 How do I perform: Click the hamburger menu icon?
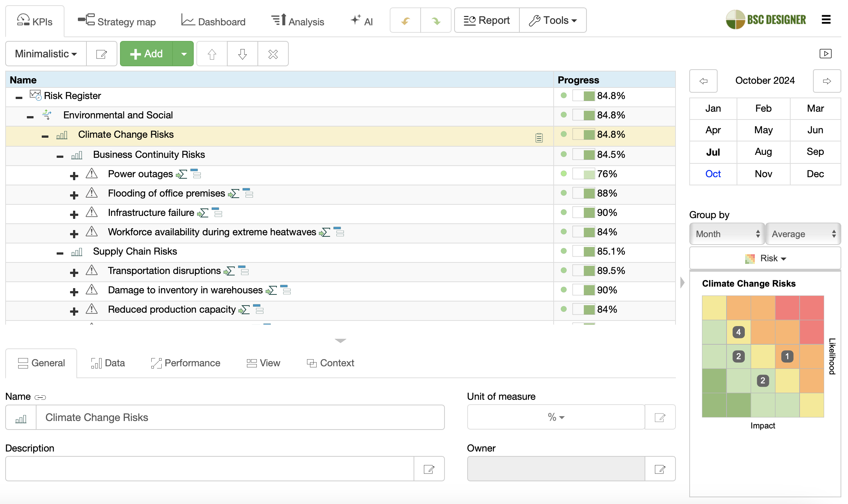tap(826, 20)
